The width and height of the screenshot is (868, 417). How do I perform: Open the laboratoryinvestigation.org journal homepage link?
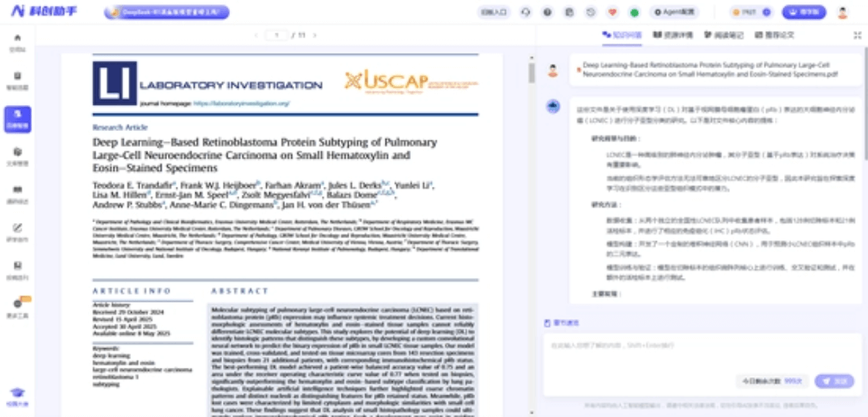[242, 104]
